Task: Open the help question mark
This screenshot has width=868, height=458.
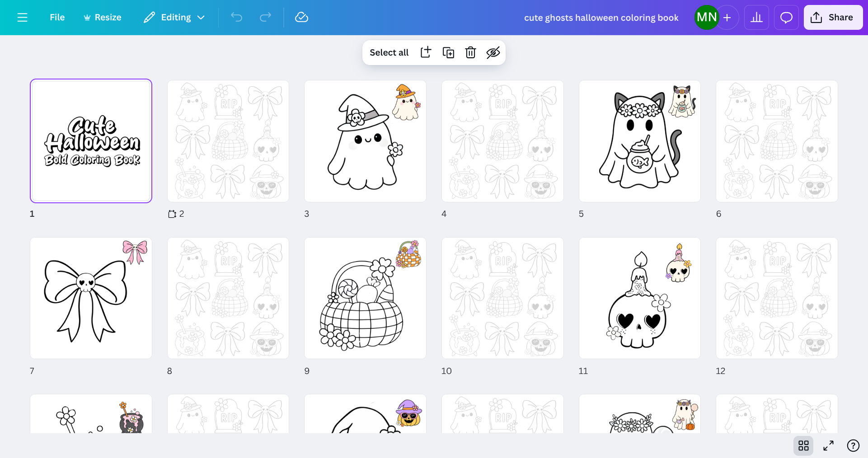Action: [853, 446]
